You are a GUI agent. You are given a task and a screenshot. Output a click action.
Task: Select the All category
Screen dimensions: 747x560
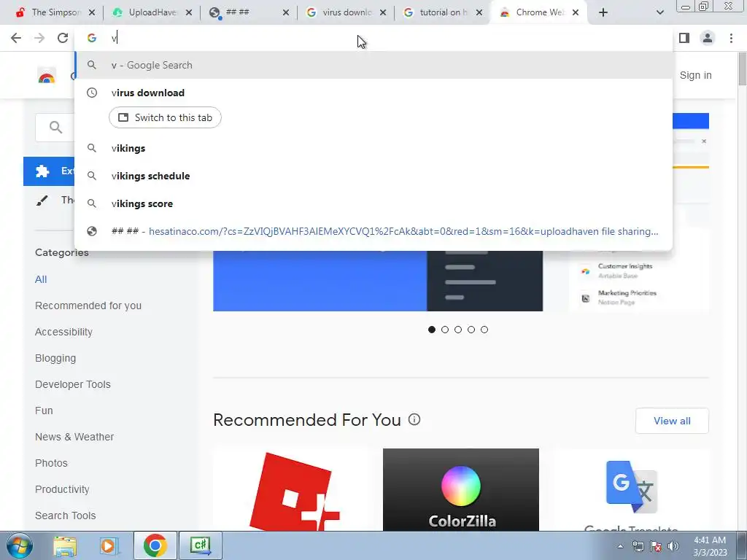pos(41,279)
